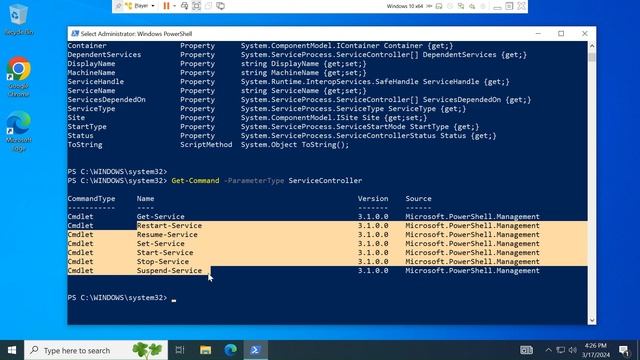Image resolution: width=640 pixels, height=360 pixels.
Task: Click the VM cycle displays icon
Action: click(x=220, y=6)
